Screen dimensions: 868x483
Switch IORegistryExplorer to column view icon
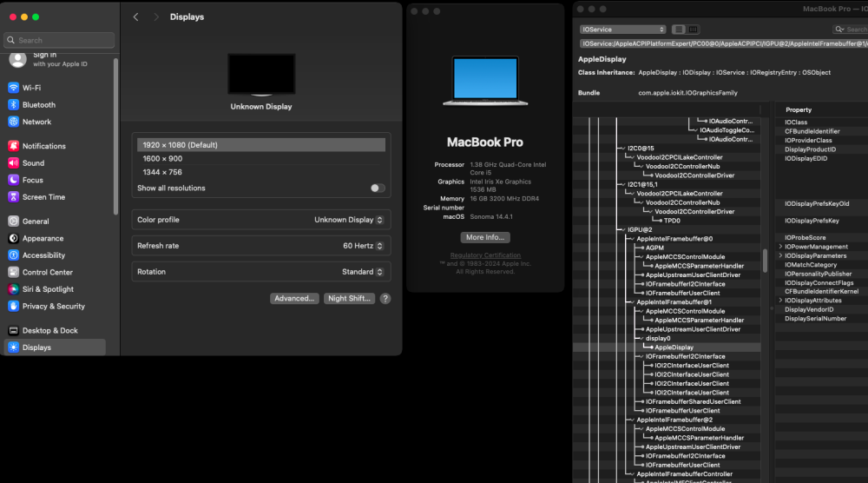tap(693, 30)
